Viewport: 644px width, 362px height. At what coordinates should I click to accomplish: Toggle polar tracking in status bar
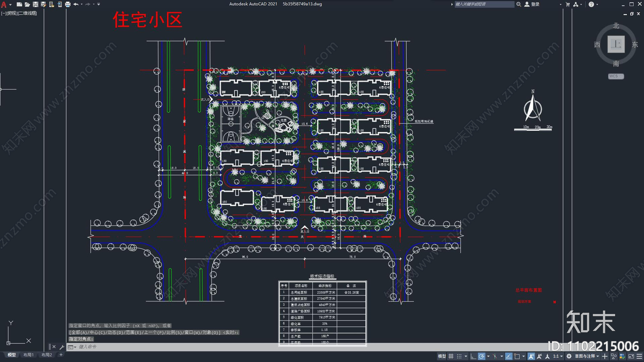tap(482, 357)
